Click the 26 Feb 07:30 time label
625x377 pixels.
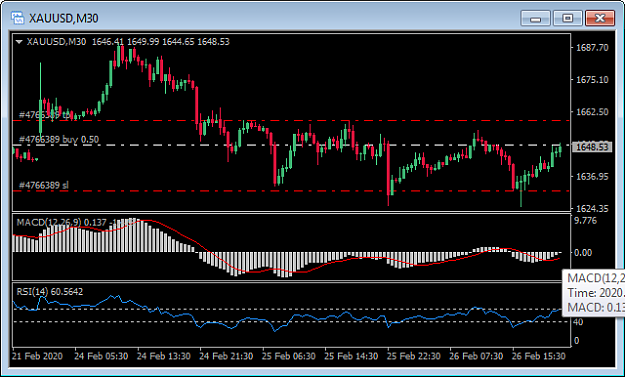476,355
